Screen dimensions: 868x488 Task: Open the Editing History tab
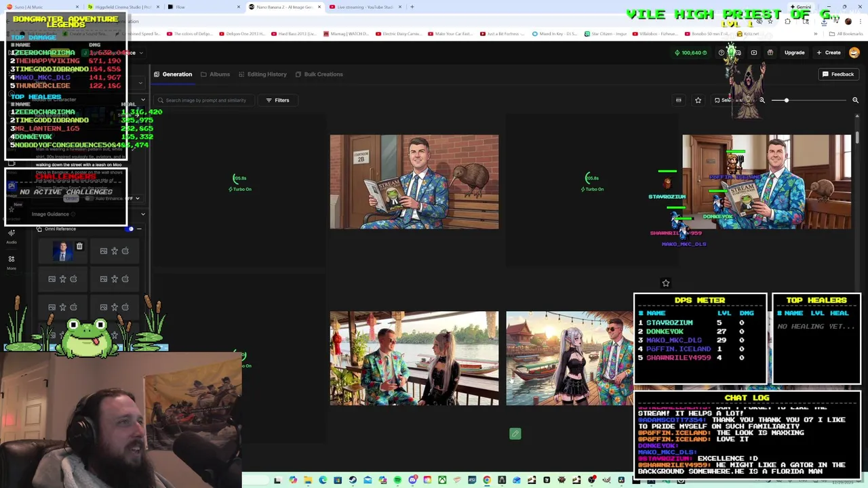[x=262, y=74]
